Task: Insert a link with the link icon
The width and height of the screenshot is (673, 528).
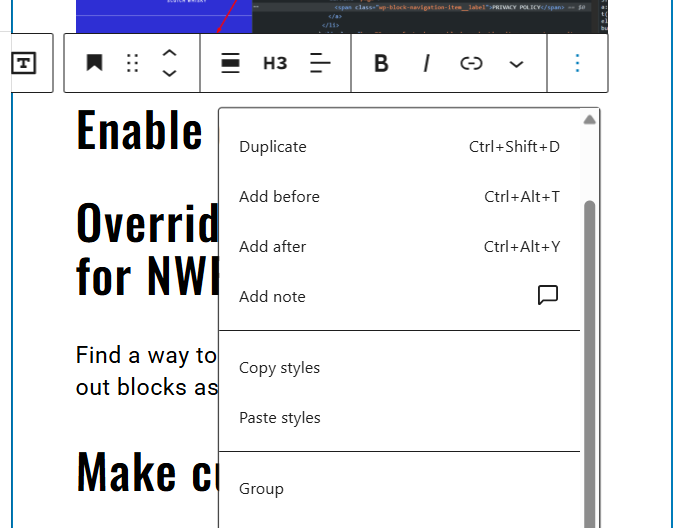Action: [471, 63]
